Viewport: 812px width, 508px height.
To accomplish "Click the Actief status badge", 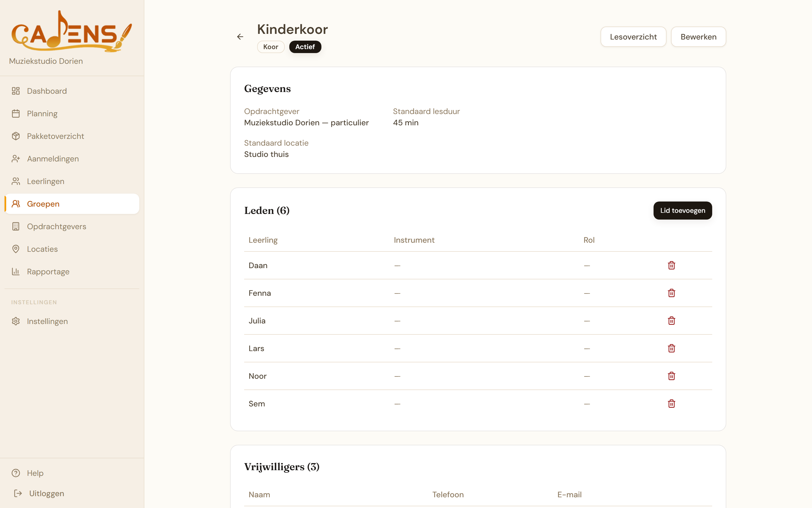I will coord(305,47).
